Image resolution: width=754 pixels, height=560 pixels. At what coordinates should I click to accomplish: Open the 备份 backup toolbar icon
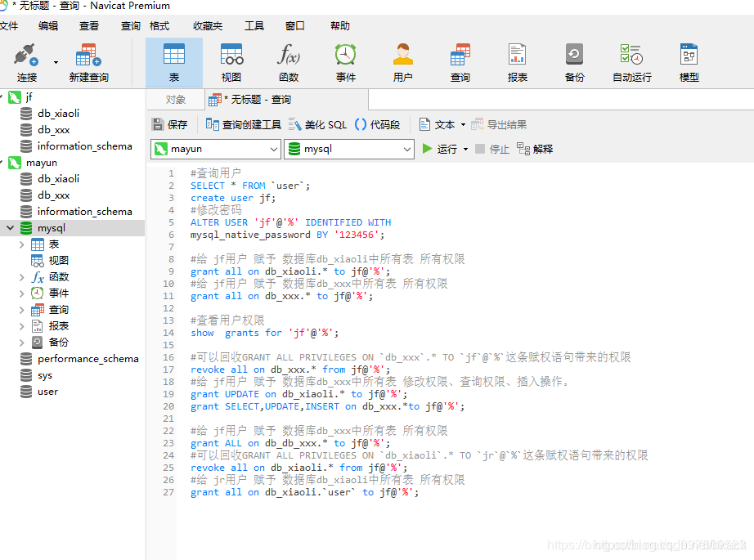575,62
